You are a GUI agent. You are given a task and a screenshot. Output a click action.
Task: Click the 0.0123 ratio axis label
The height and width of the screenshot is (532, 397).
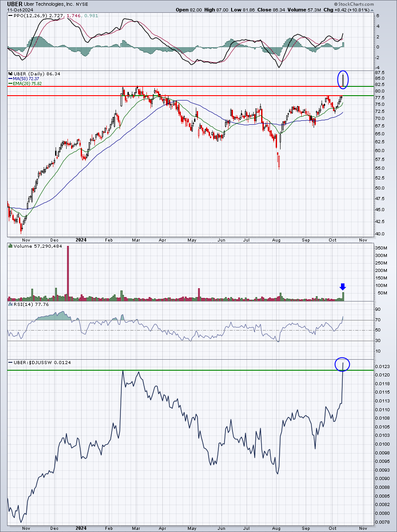point(382,367)
